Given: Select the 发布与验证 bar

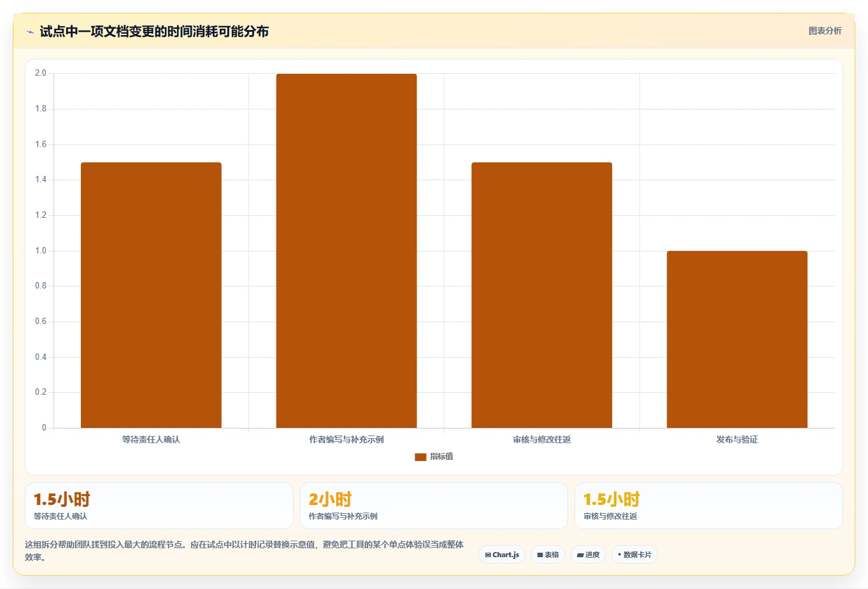Looking at the screenshot, I should (x=737, y=339).
